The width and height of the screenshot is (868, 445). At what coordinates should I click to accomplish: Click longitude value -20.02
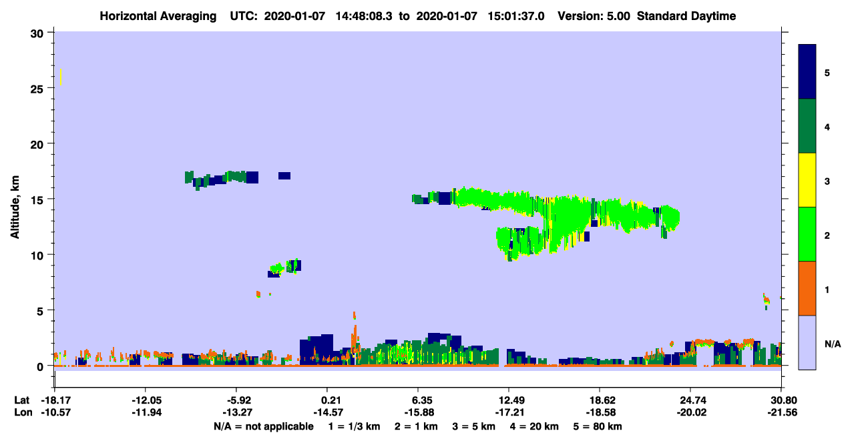(x=690, y=413)
